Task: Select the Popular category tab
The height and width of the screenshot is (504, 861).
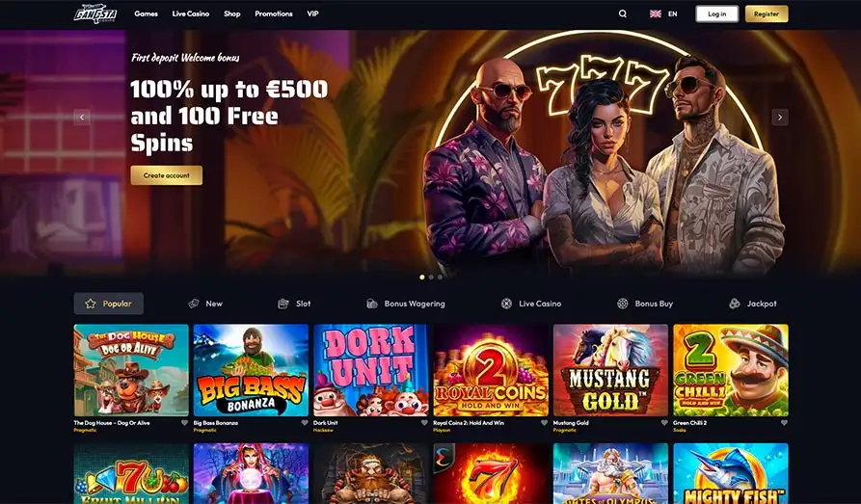Action: 109,304
